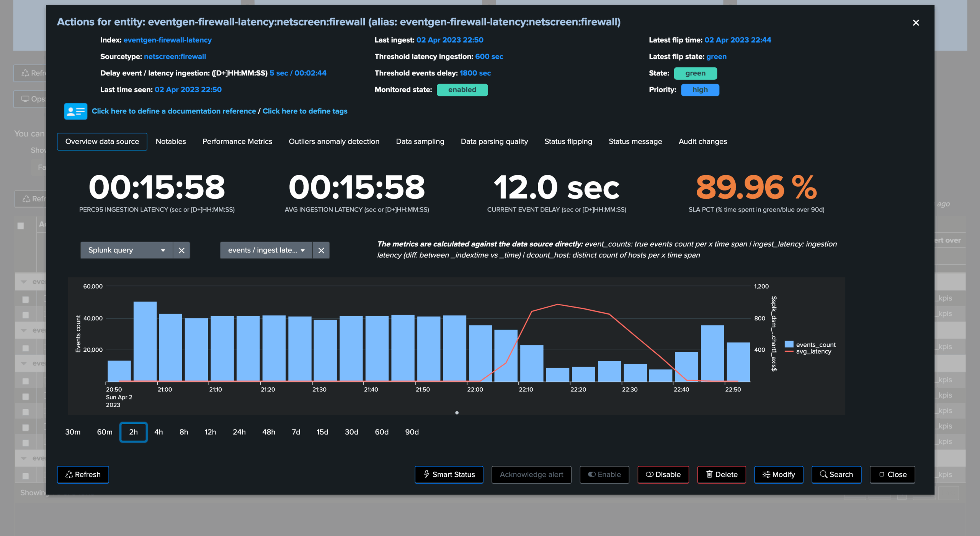Open the Audit changes tab
980x536 pixels.
click(702, 141)
